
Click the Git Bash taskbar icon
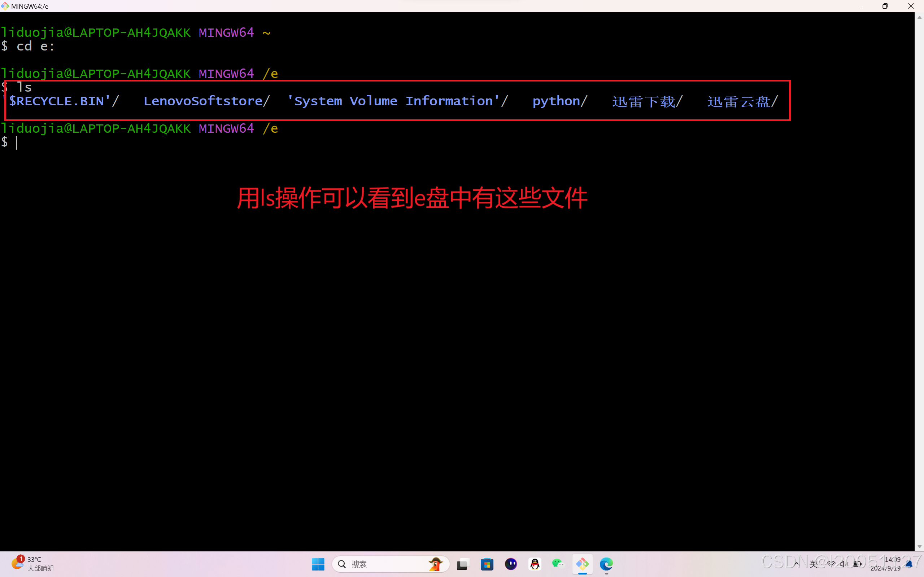[x=582, y=564]
